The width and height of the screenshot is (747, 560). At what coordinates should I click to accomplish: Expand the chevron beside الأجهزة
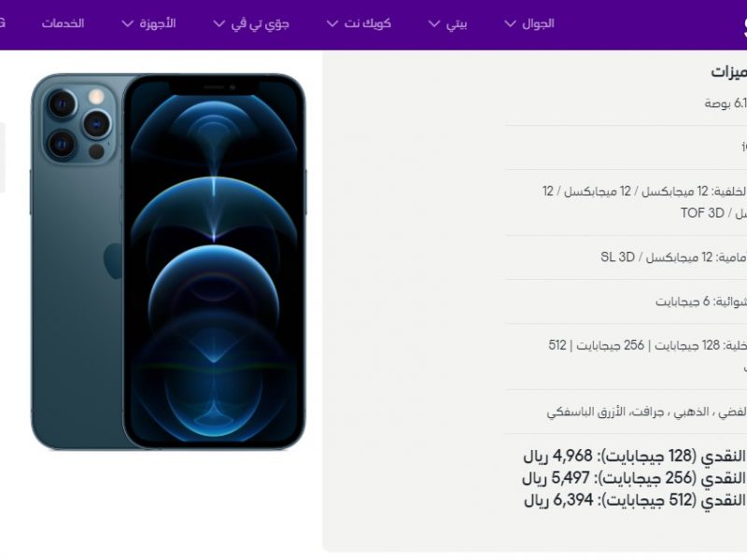click(127, 23)
